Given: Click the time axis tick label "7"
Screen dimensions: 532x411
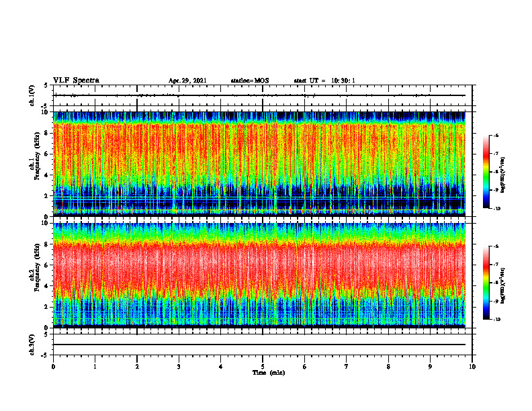Looking at the screenshot, I should 347,367.
